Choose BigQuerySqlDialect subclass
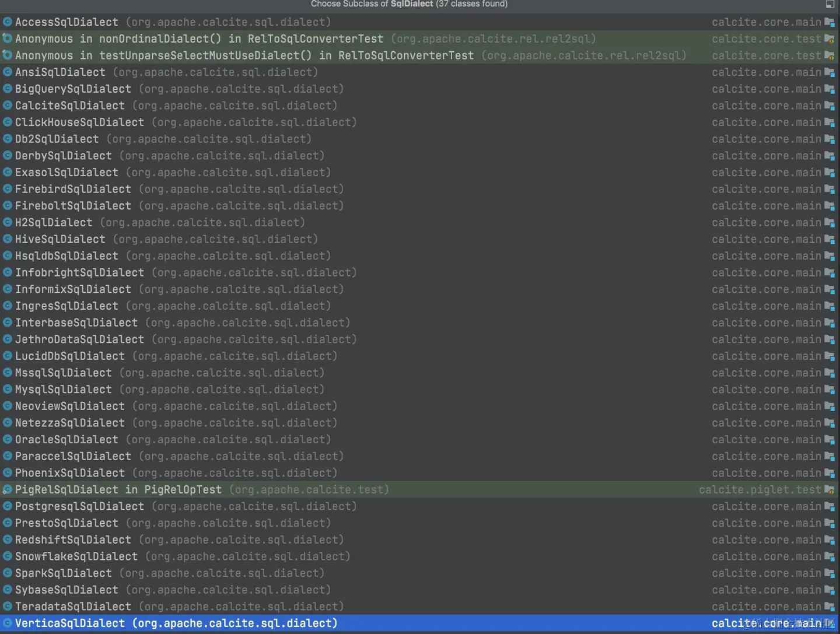 [x=419, y=89]
